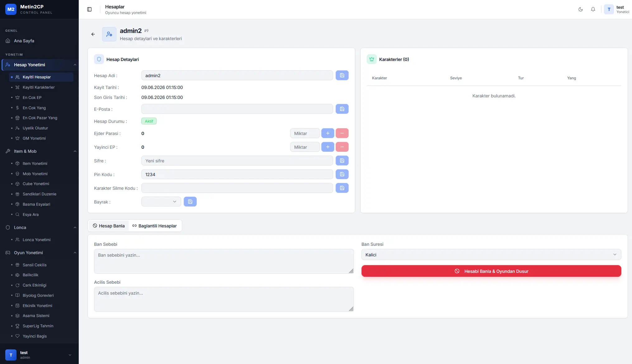Switch to Baglantili Hesaplar tab
Screen dimensions: 632x364
pyautogui.click(x=154, y=226)
